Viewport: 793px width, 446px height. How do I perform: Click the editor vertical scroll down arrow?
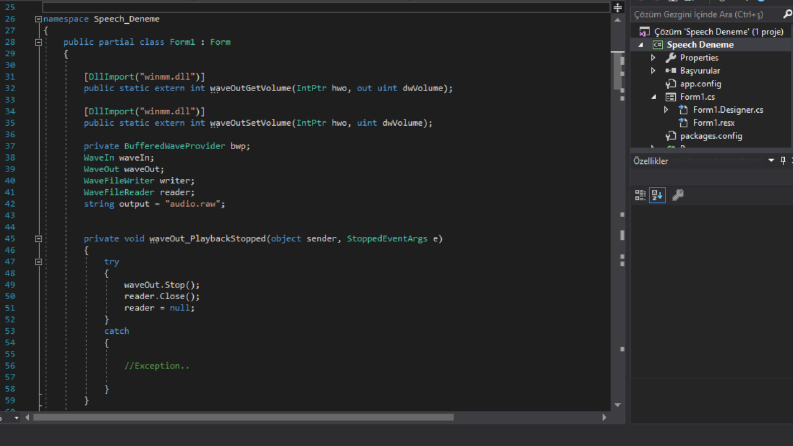pos(618,405)
